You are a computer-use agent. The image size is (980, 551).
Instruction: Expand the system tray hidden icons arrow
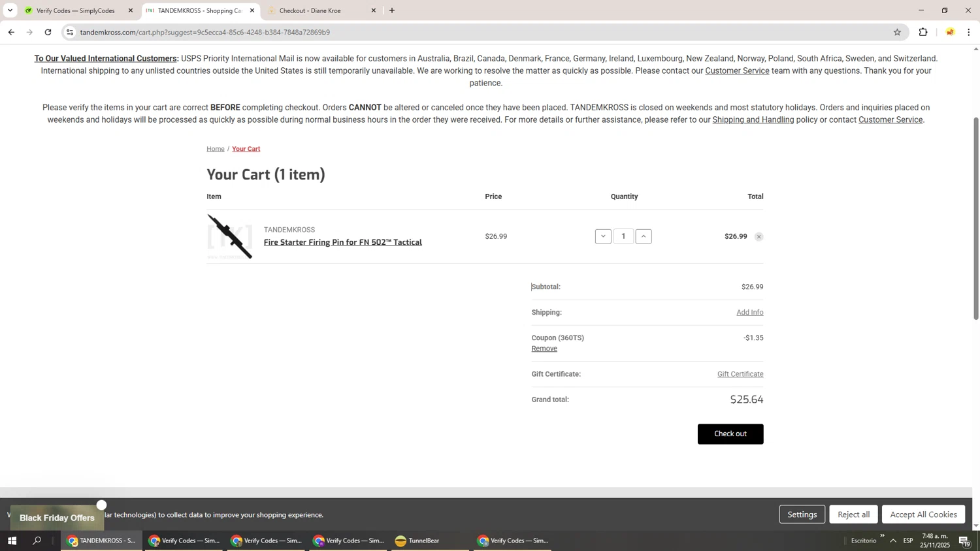click(893, 541)
